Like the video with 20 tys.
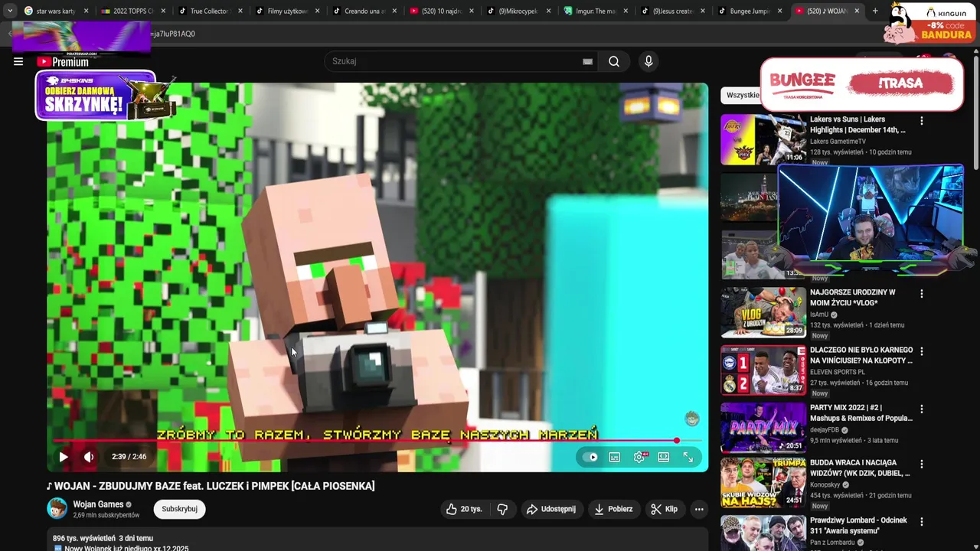Image resolution: width=980 pixels, height=551 pixels. (464, 509)
